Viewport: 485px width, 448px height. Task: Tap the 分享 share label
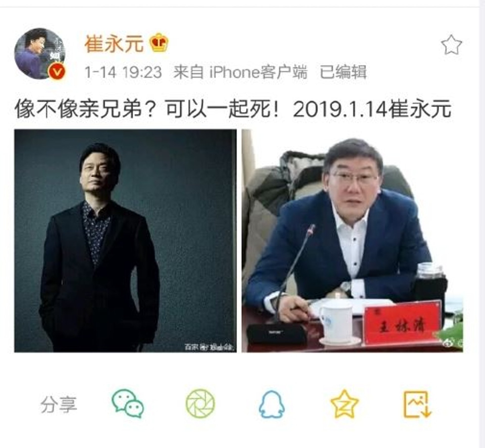[58, 404]
